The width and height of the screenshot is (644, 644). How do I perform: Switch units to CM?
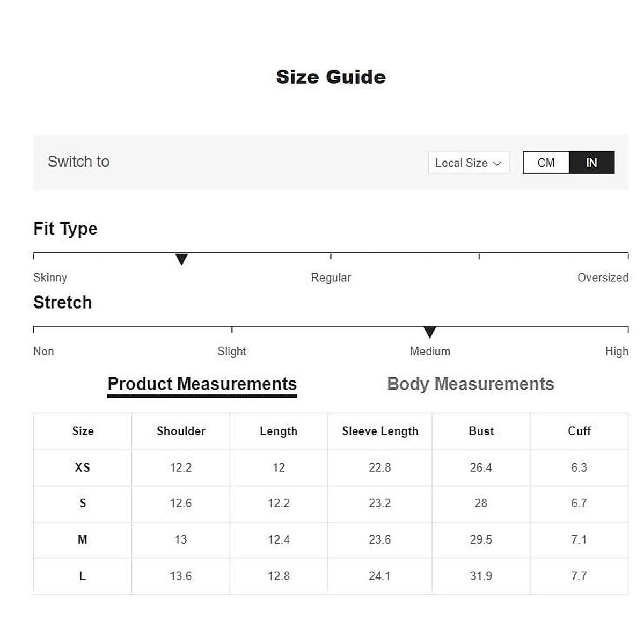point(546,163)
